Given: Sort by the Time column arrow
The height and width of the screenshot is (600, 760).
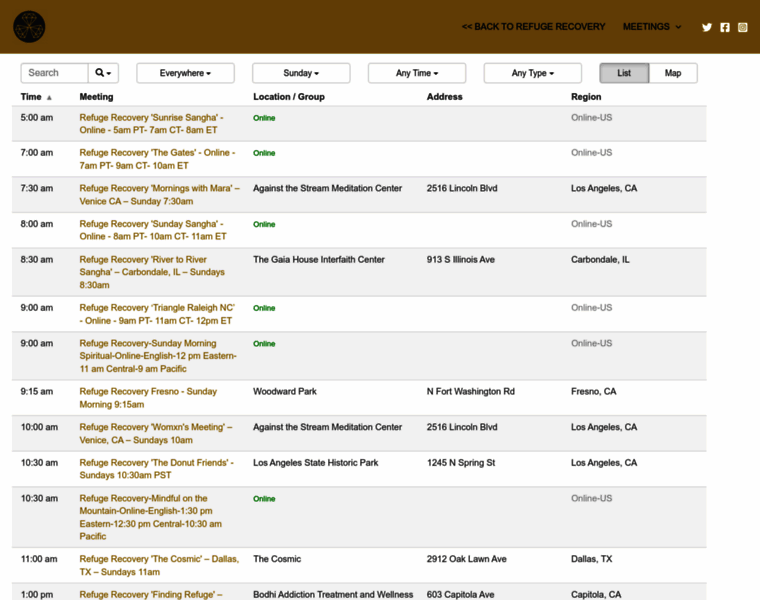Looking at the screenshot, I should click(x=49, y=98).
